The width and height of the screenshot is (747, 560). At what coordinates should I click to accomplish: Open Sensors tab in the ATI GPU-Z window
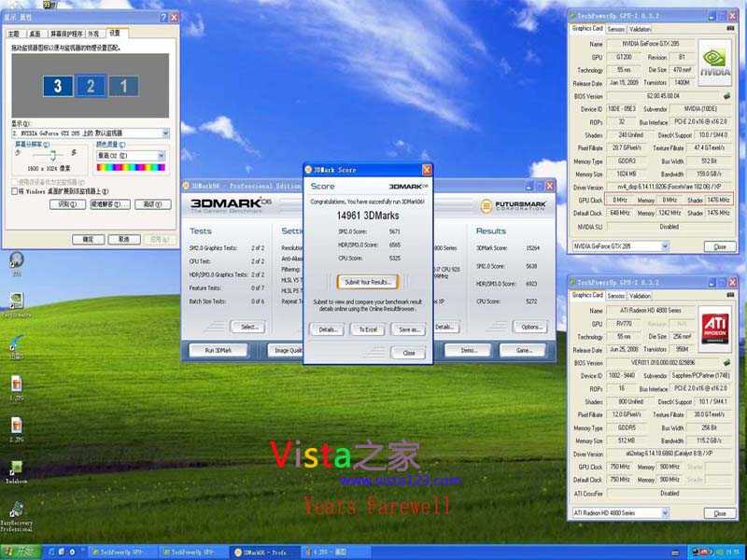[x=615, y=296]
